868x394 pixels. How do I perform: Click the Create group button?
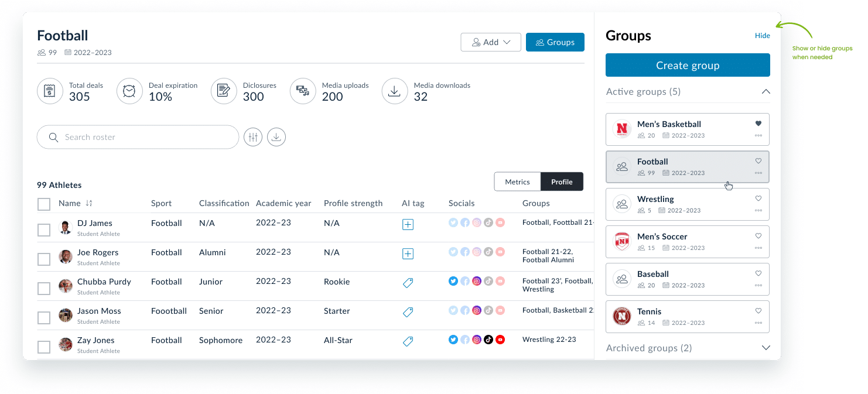(x=688, y=66)
